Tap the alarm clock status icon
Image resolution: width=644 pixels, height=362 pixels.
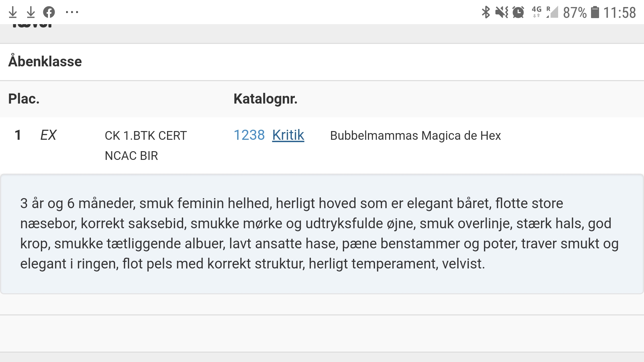pos(519,12)
